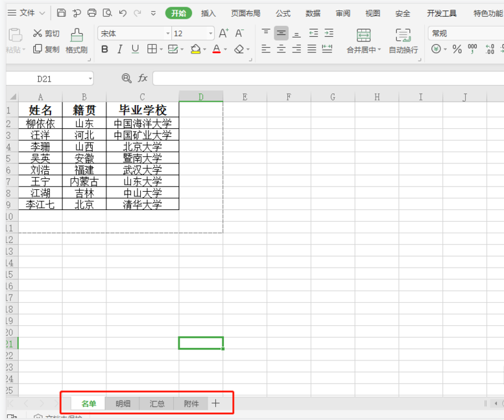Open the font name dropdown (宋体)

pos(168,34)
